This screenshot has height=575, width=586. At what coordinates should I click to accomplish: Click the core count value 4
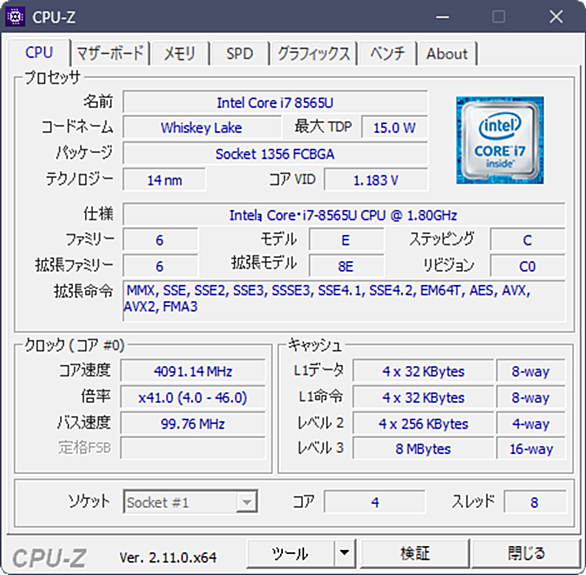tap(375, 502)
